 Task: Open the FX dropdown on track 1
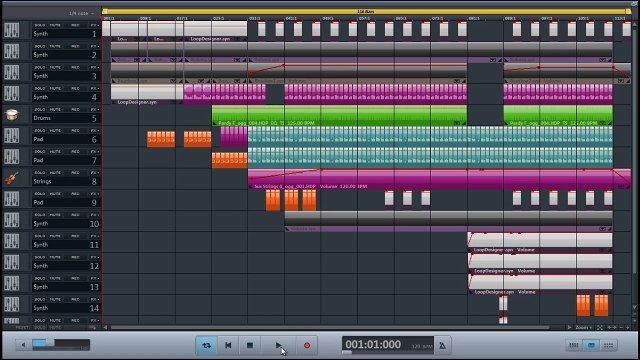coord(95,25)
